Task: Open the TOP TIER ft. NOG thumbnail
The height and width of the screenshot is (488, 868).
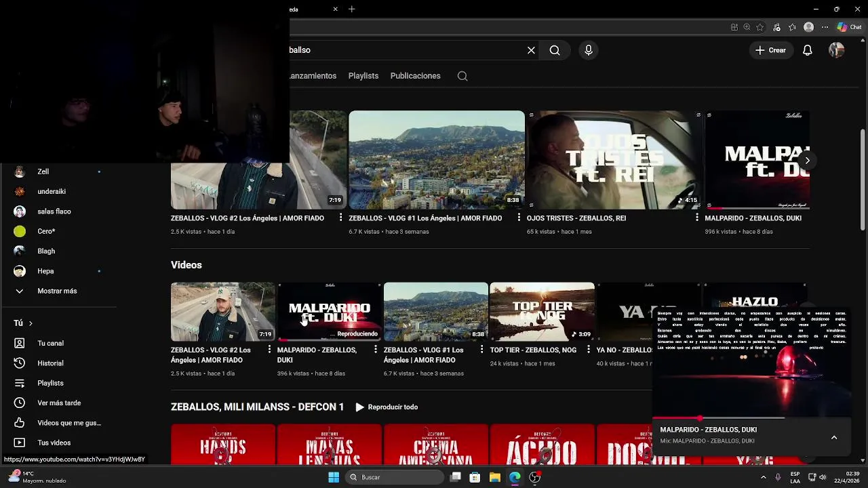Action: tap(542, 312)
